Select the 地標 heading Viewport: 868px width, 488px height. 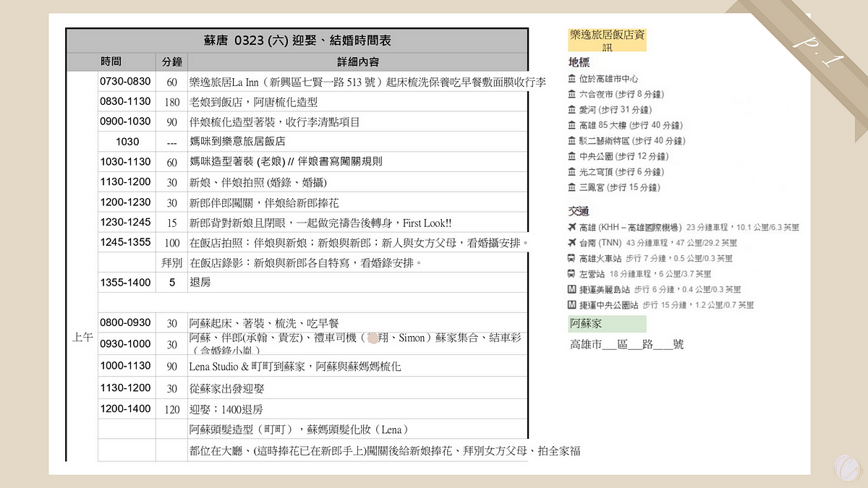579,62
